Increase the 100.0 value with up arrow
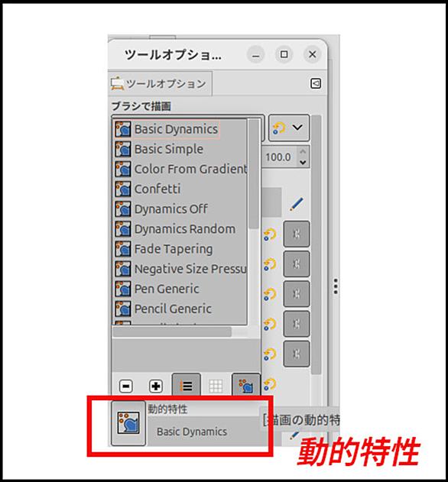448x482 pixels. 303,151
